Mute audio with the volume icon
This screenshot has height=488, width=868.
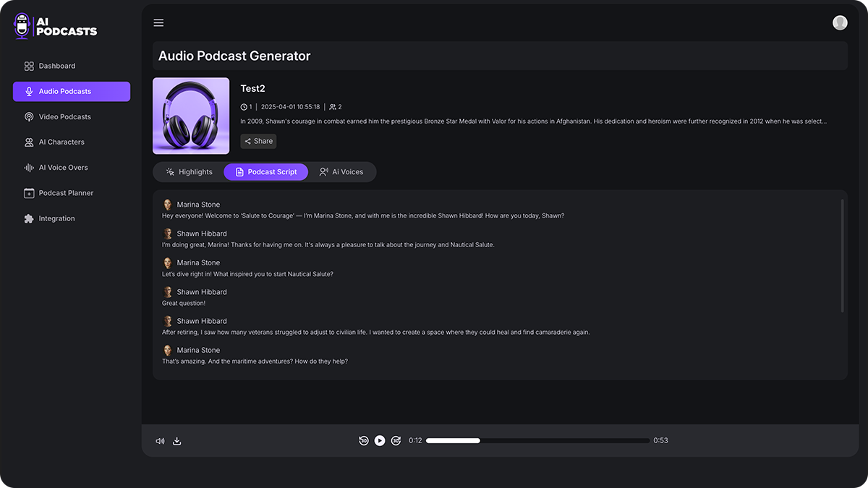coord(160,441)
